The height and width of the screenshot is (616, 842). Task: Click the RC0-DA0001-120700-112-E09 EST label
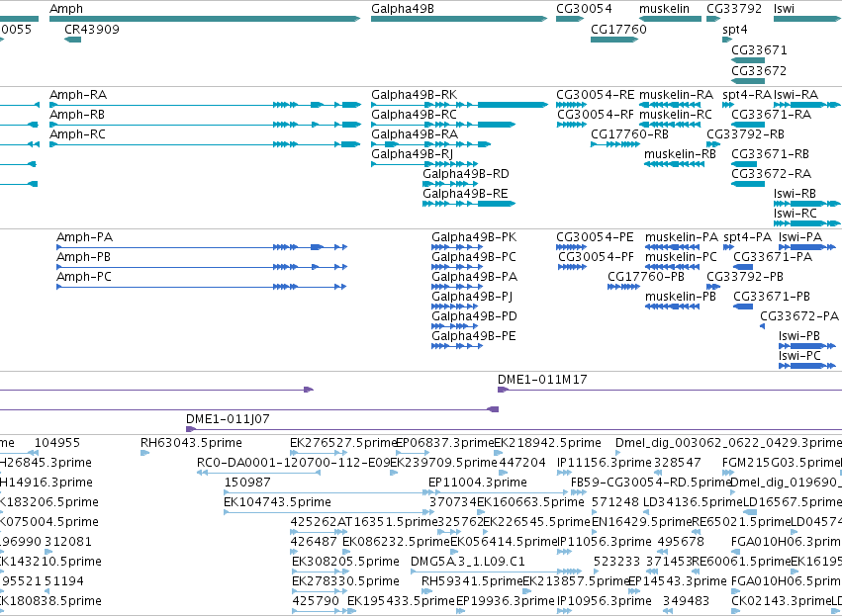(x=294, y=463)
